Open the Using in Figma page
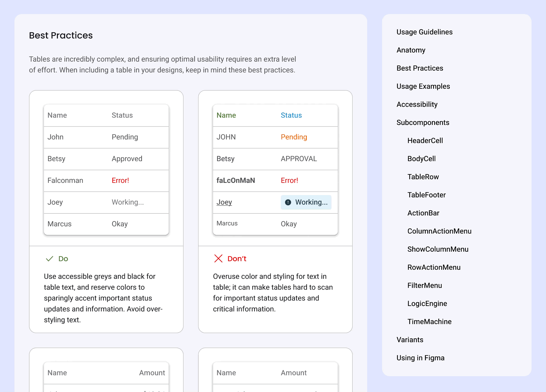This screenshot has height=392, width=546. click(420, 358)
